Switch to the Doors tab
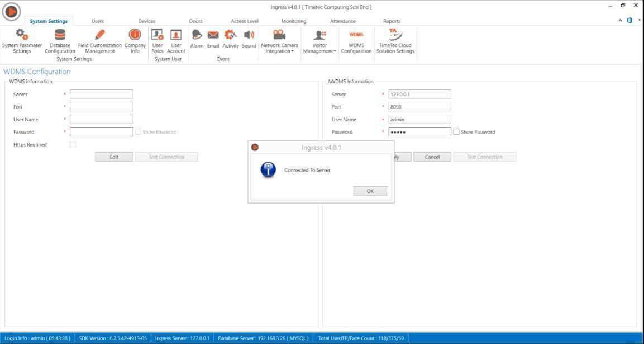The height and width of the screenshot is (344, 644). [196, 21]
